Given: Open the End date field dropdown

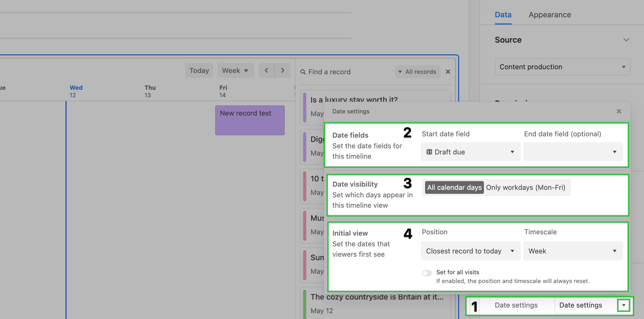Looking at the screenshot, I should pyautogui.click(x=573, y=152).
